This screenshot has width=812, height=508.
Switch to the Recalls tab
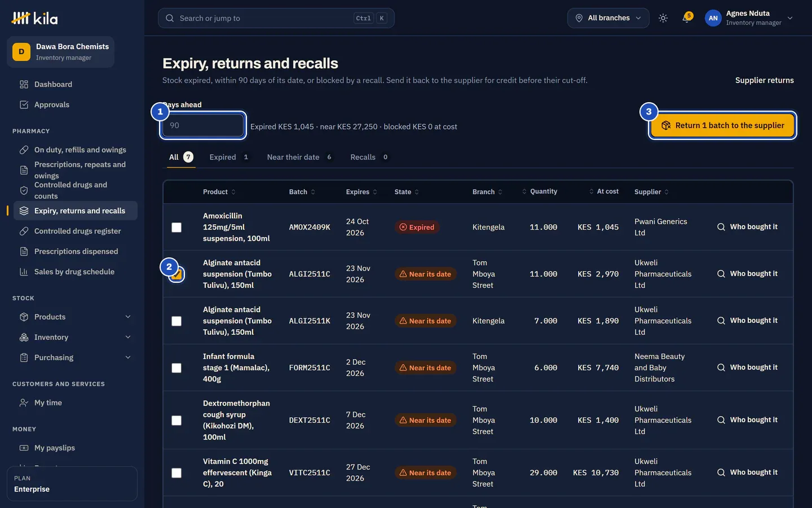click(369, 157)
